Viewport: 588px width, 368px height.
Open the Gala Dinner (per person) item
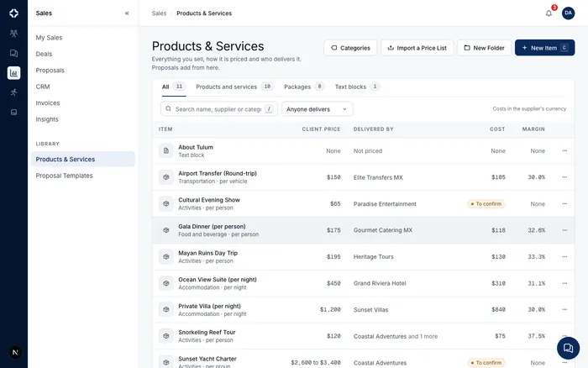pos(212,227)
